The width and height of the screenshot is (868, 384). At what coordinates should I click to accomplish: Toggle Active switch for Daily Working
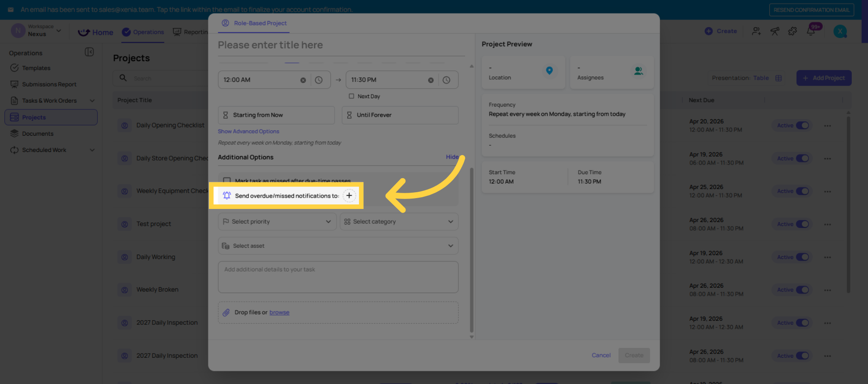click(802, 257)
